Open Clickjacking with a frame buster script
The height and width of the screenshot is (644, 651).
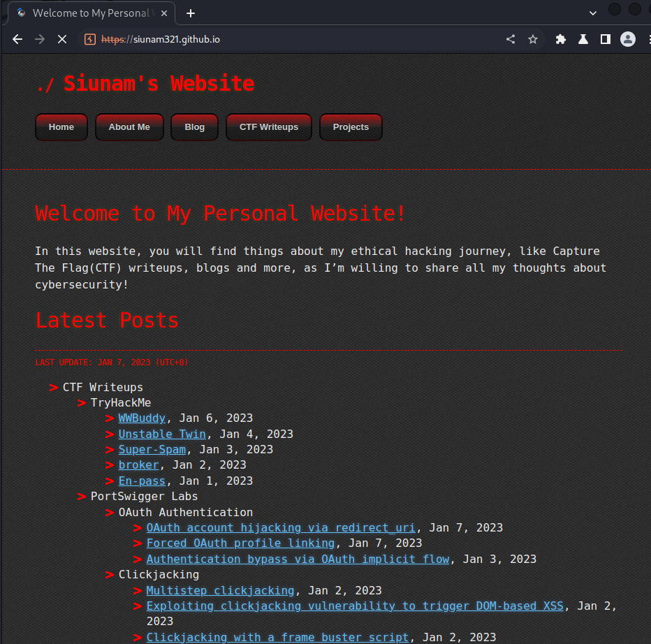(277, 637)
